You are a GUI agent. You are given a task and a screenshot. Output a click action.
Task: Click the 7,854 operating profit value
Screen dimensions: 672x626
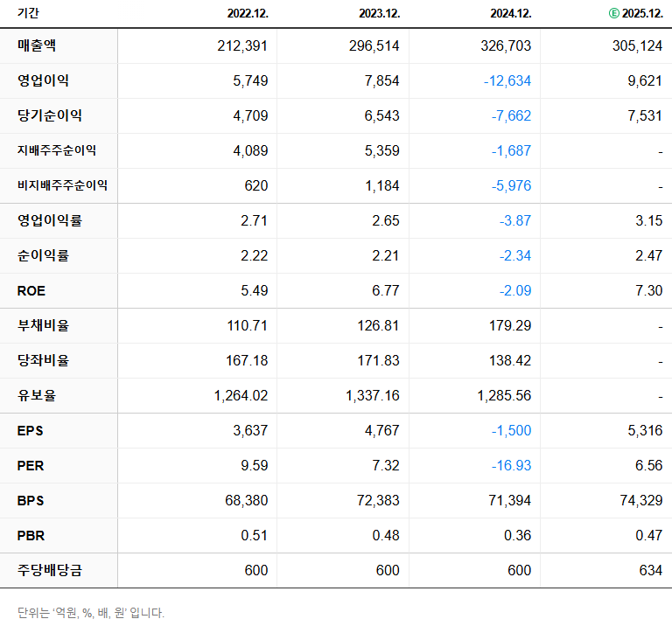point(381,80)
